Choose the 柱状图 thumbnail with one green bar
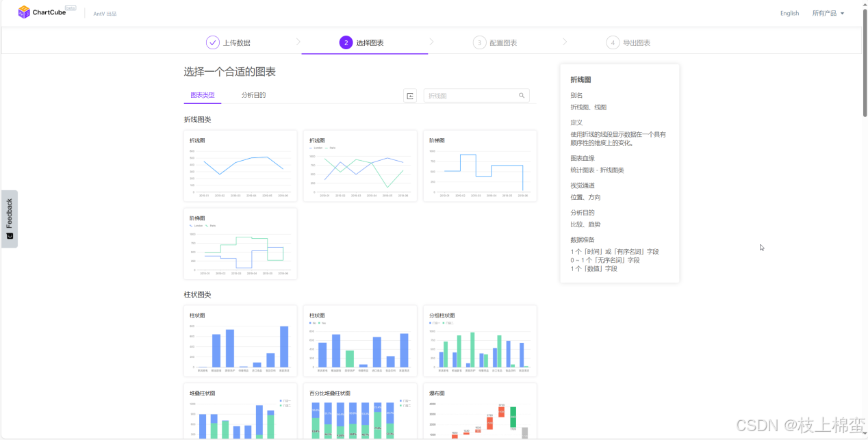Image resolution: width=868 pixels, height=440 pixels. 360,341
